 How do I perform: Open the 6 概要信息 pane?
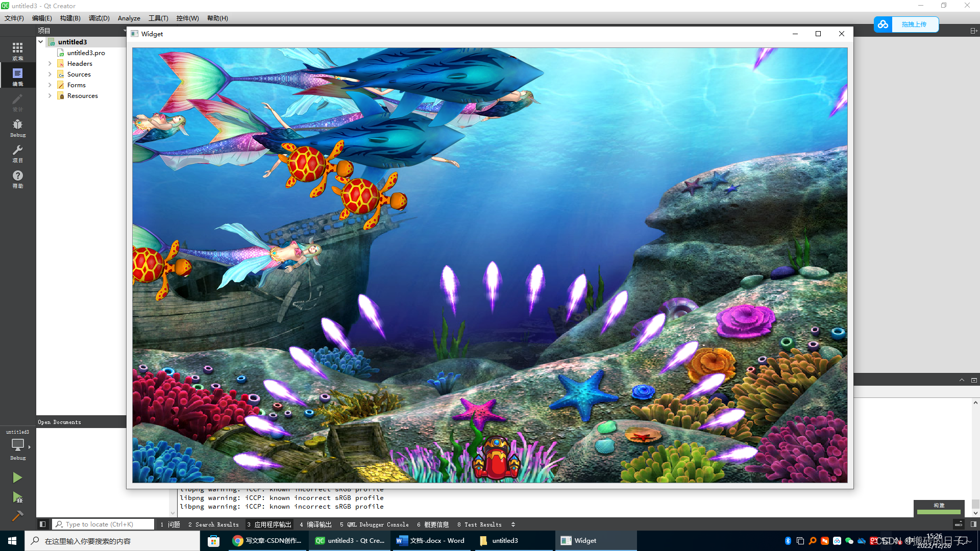(x=433, y=524)
